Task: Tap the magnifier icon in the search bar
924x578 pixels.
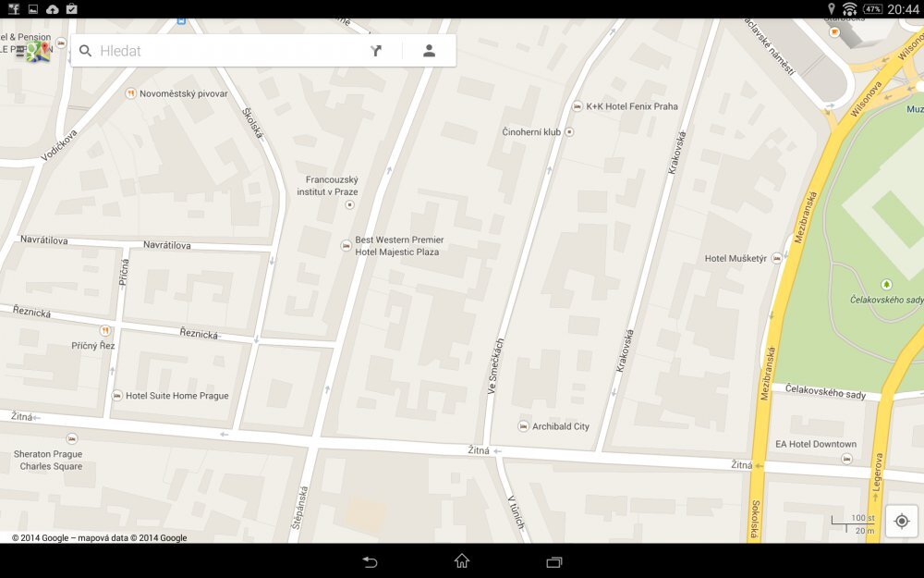Action: coord(85,51)
